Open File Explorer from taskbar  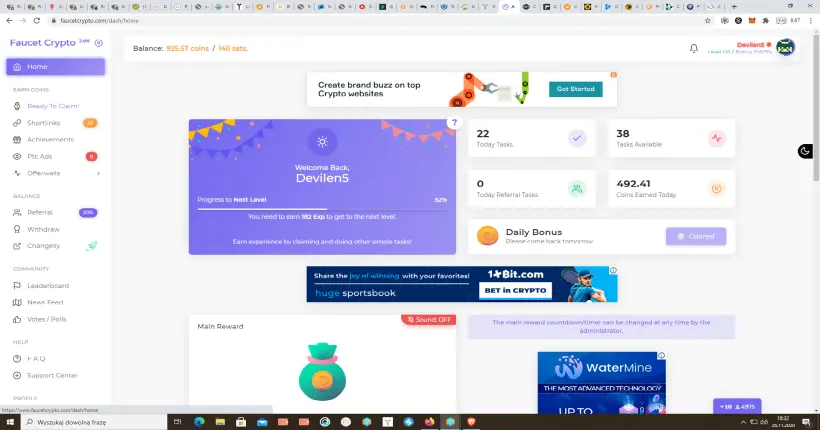[x=220, y=422]
